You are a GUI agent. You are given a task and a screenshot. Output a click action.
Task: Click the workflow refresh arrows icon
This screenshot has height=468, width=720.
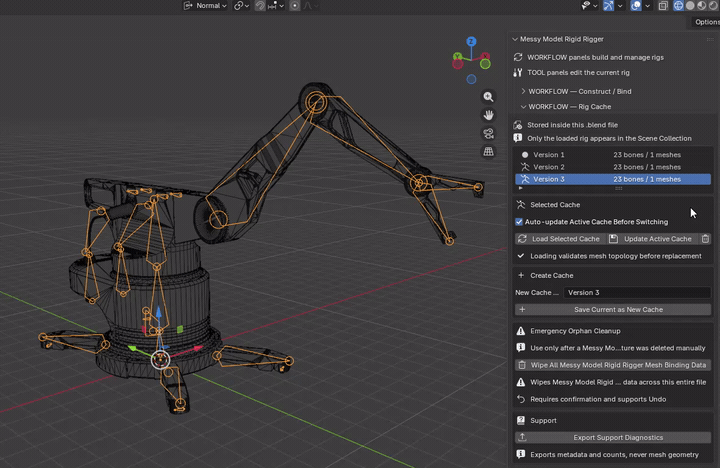[x=518, y=57]
